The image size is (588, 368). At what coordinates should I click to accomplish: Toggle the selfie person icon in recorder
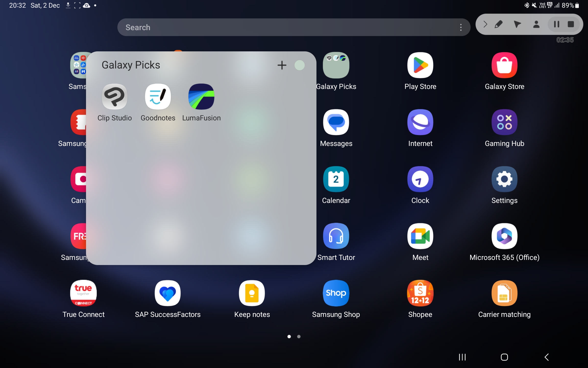(536, 24)
